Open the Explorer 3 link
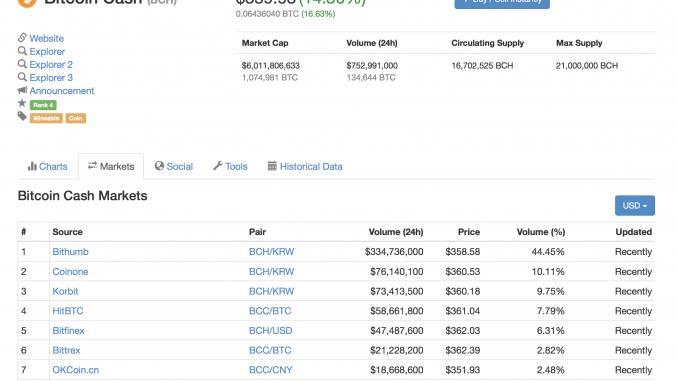Viewport: 678px width, 381px height. point(51,77)
